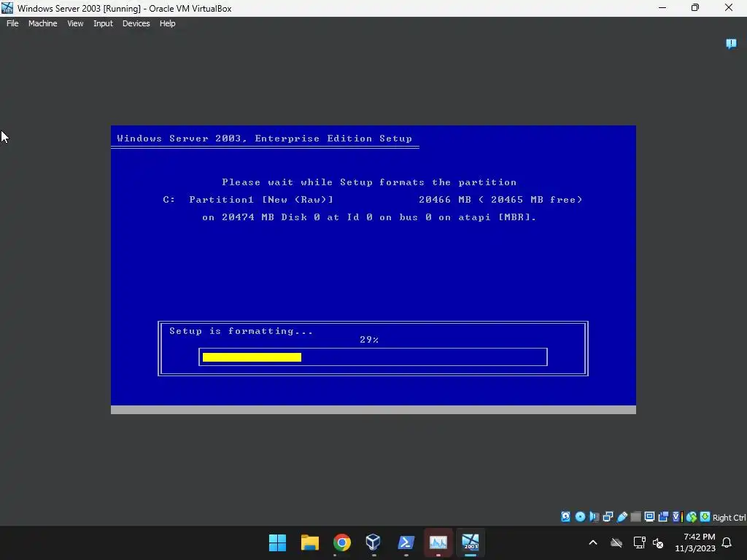The width and height of the screenshot is (747, 560).
Task: Open VirtualBox notification center icon
Action: pos(731,44)
